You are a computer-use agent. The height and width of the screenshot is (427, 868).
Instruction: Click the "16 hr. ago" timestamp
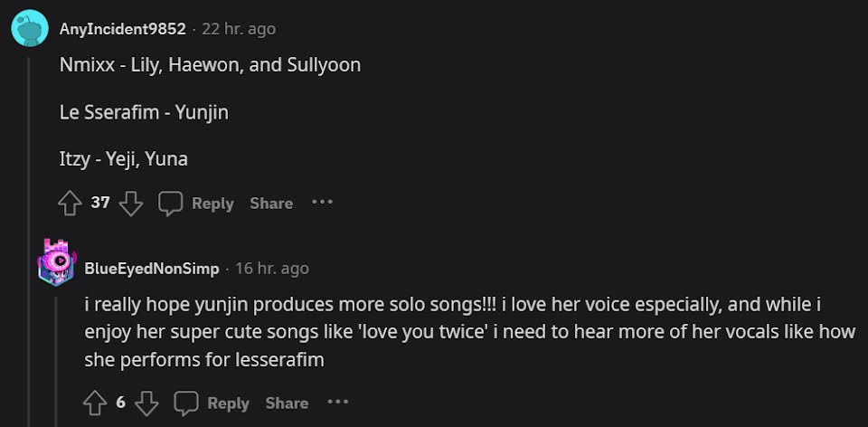(x=272, y=269)
